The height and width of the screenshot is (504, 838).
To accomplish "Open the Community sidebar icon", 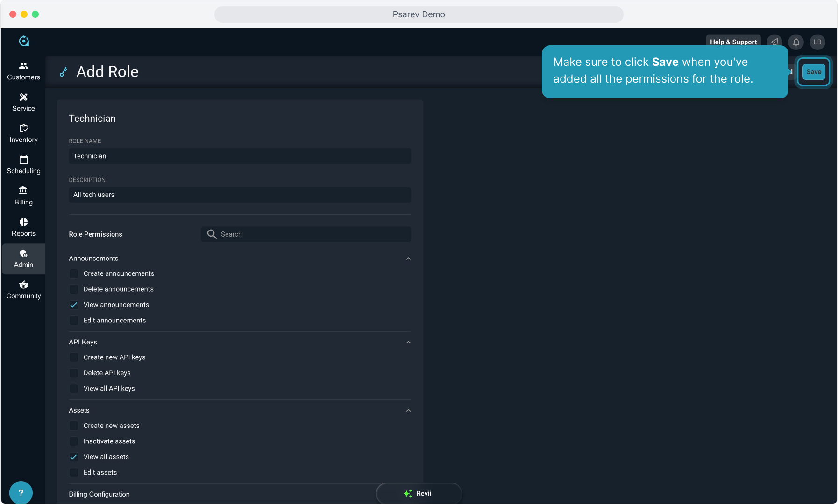I will coord(23,285).
